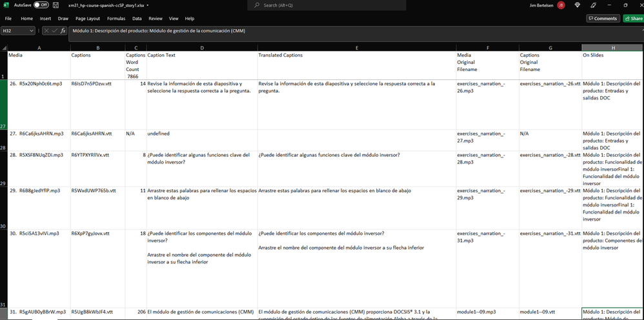Click cell '29. R6B8gJedYflP.mp3'
This screenshot has width=644, height=320.
(x=39, y=208)
